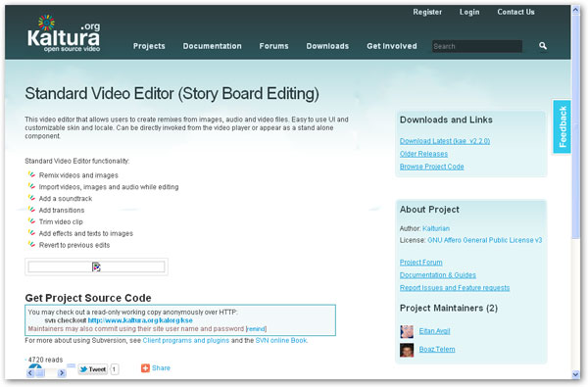The image size is (588, 387).
Task: Open the Contact Us link
Action: click(516, 12)
